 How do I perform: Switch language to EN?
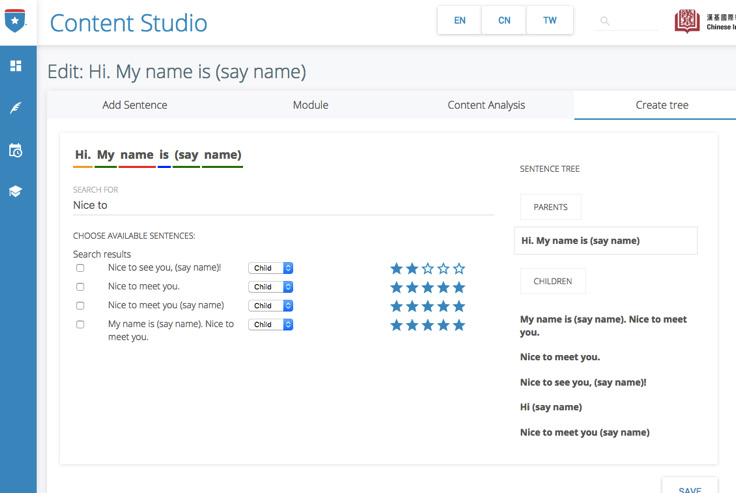pos(460,20)
